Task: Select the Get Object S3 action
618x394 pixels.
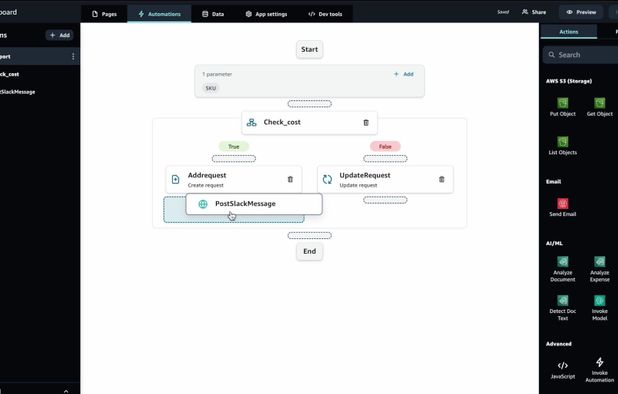Action: [x=599, y=107]
